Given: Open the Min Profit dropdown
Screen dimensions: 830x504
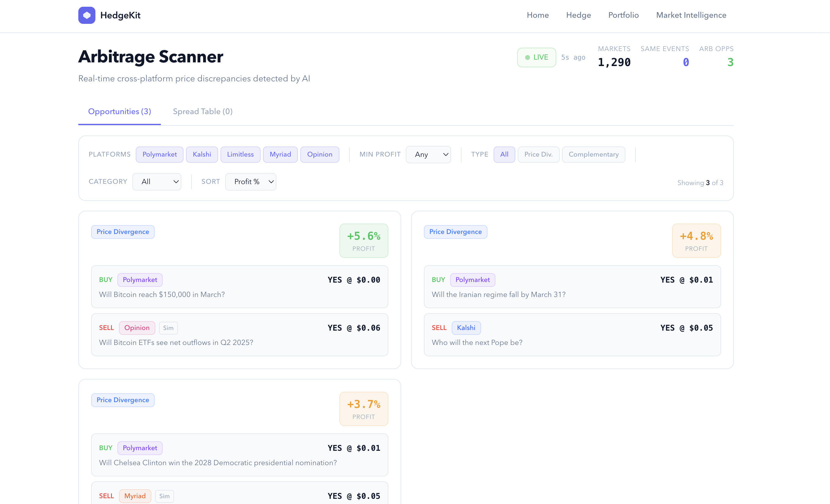Looking at the screenshot, I should coord(428,154).
